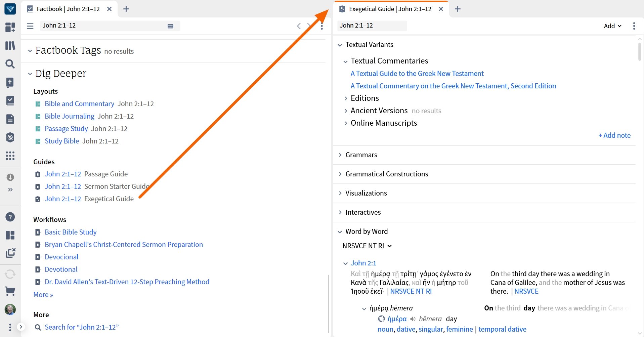Open the Store shopping cart icon
644x337 pixels.
[10, 291]
